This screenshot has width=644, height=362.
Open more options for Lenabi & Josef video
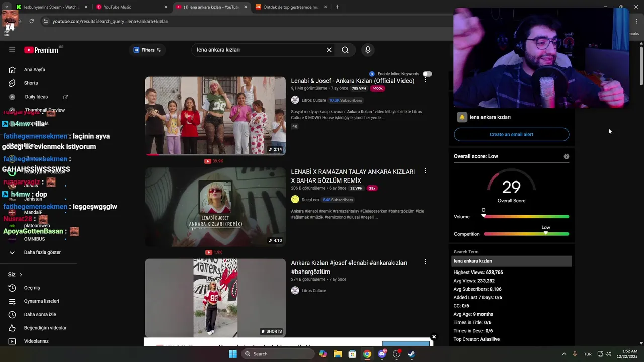pos(425,80)
